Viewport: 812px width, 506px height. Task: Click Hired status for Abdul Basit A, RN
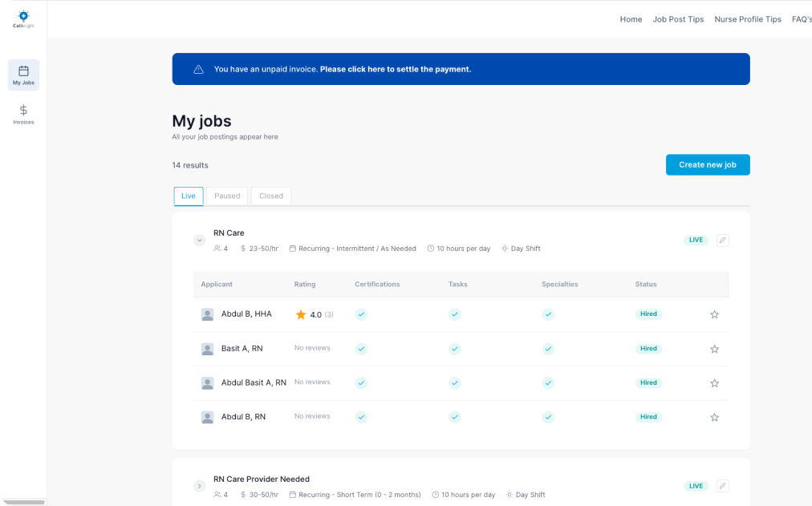pyautogui.click(x=648, y=383)
